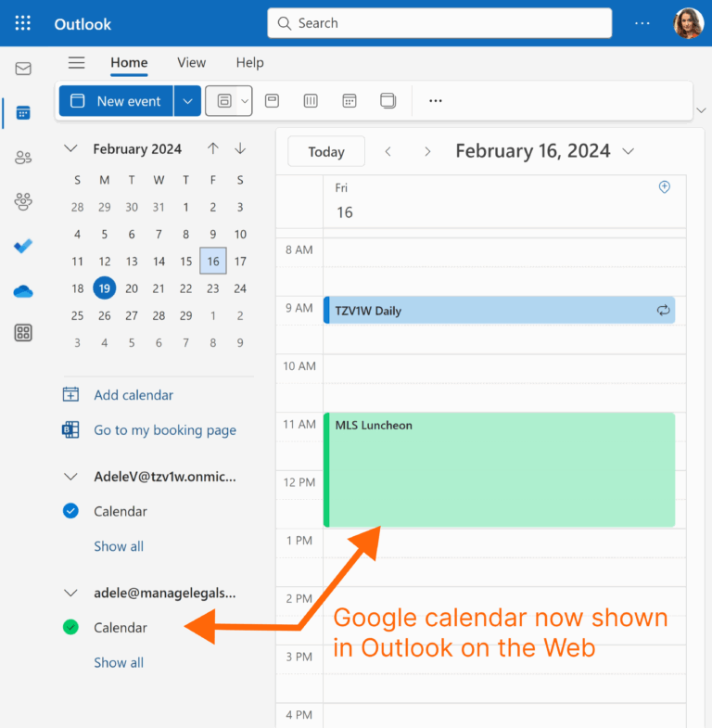Go to previous month up arrow
The width and height of the screenshot is (712, 728).
(213, 148)
